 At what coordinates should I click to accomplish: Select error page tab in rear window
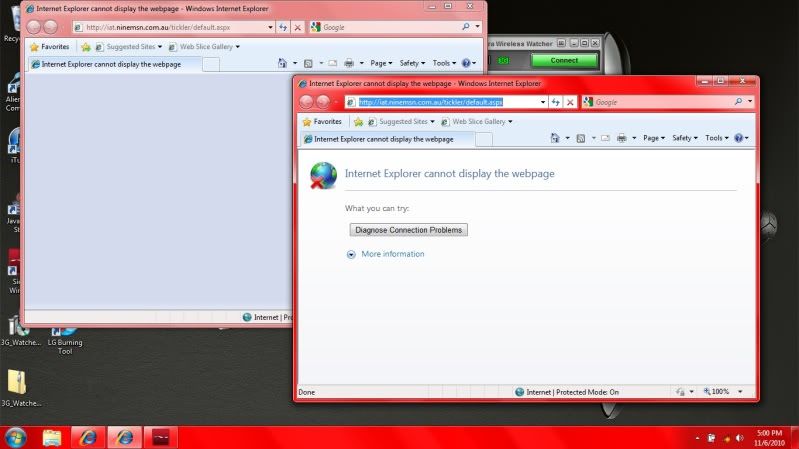[x=115, y=64]
